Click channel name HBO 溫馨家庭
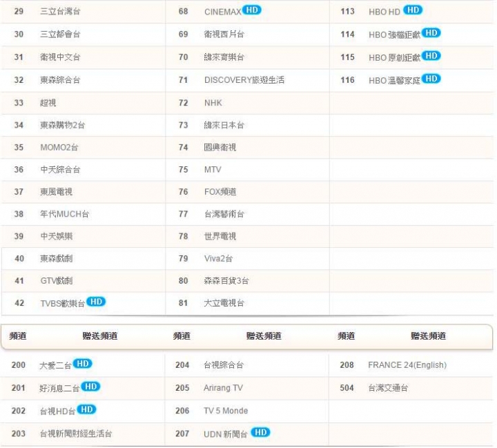The image size is (497, 448). click(394, 81)
